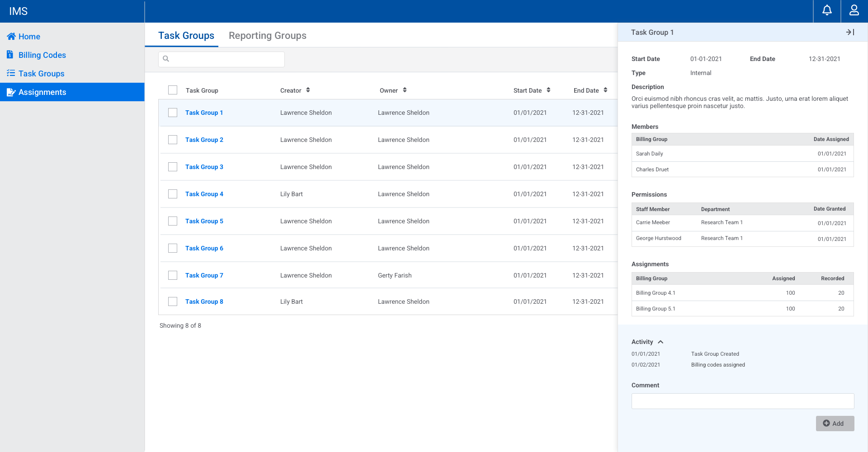
Task: Click the Task Groups list icon
Action: pyautogui.click(x=11, y=73)
